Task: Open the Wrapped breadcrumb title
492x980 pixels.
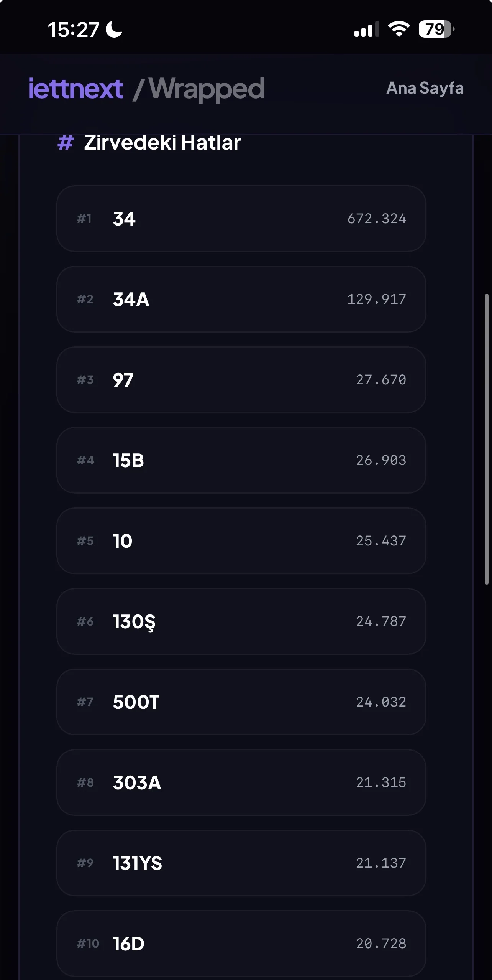Action: (206, 89)
